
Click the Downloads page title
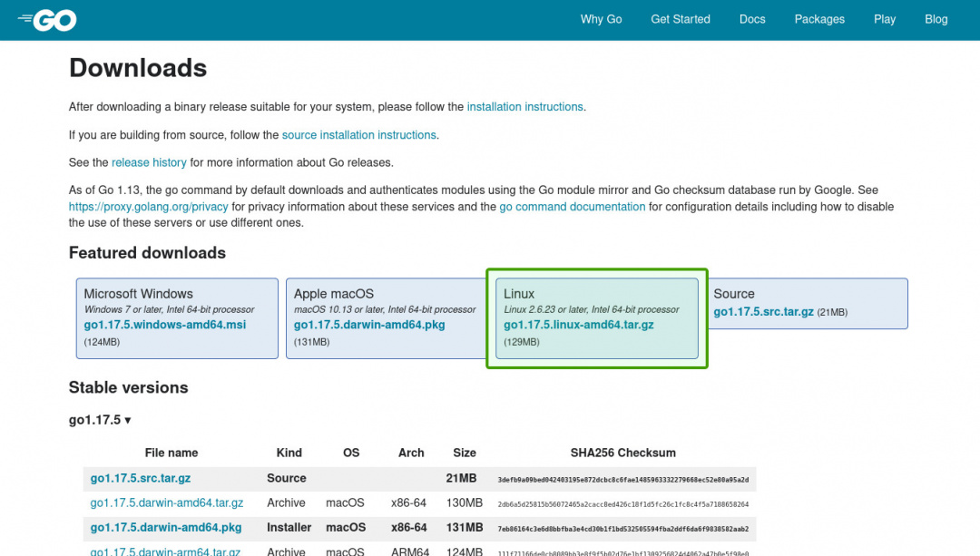click(138, 68)
